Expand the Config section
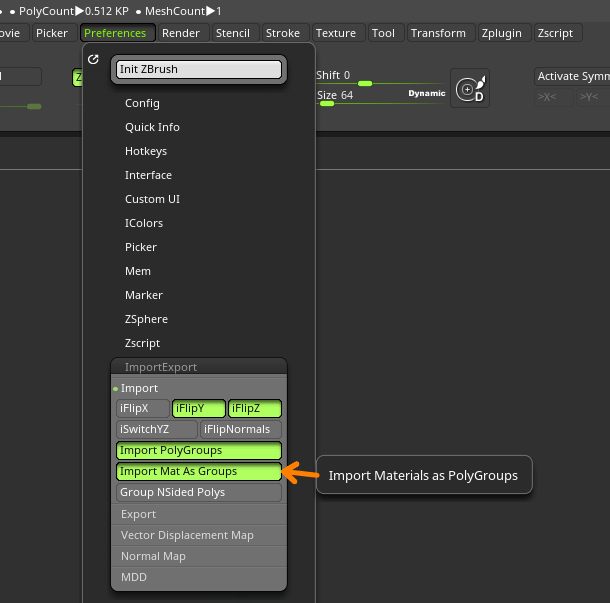Viewport: 610px width, 603px height. click(142, 103)
